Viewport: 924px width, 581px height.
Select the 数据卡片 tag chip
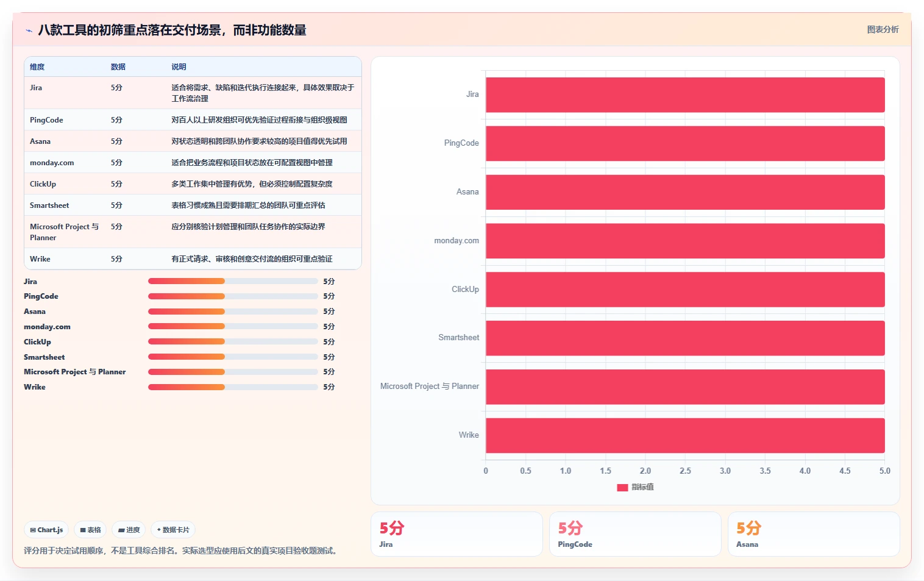point(173,530)
